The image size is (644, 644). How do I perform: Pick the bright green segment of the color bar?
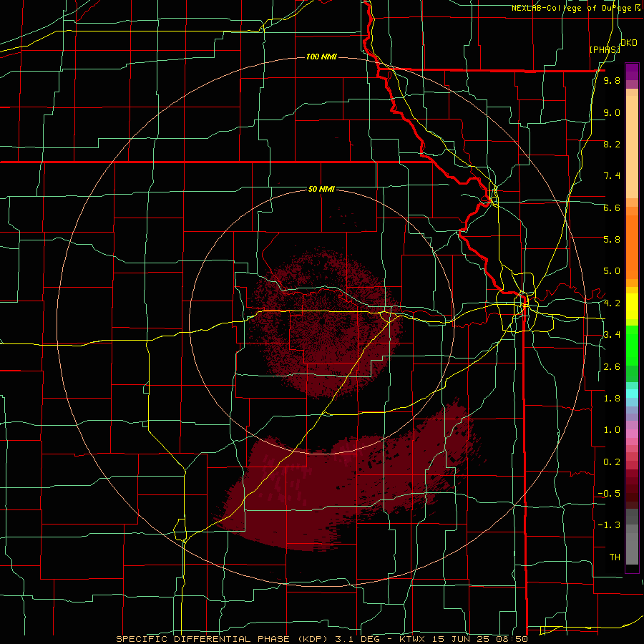pos(632,345)
